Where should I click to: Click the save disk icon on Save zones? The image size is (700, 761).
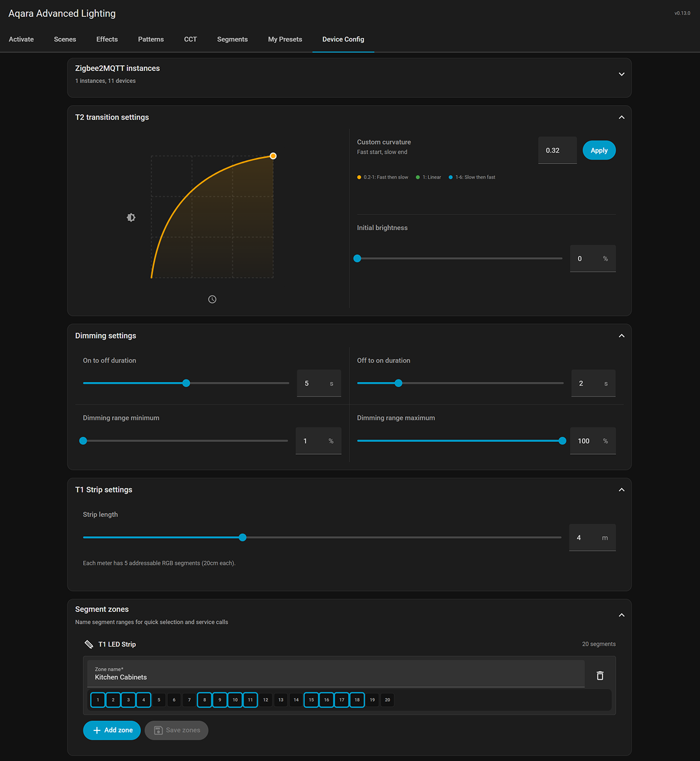[159, 730]
